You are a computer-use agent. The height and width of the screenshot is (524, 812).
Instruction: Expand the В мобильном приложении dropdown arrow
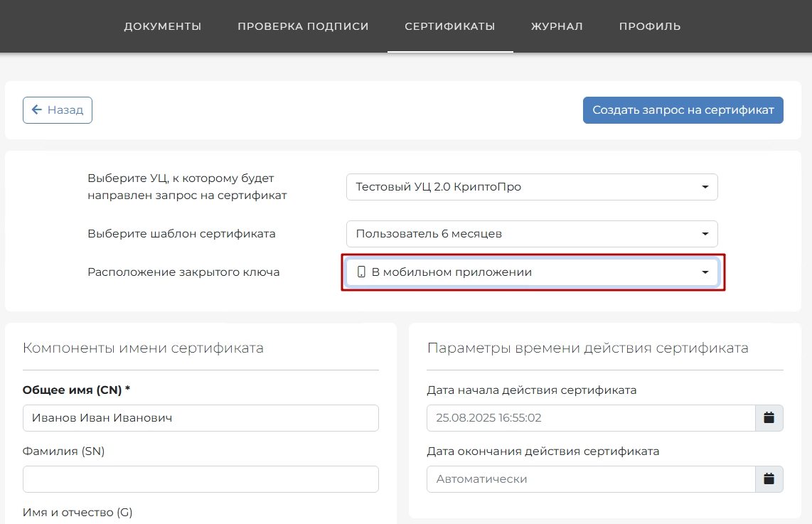coord(705,272)
